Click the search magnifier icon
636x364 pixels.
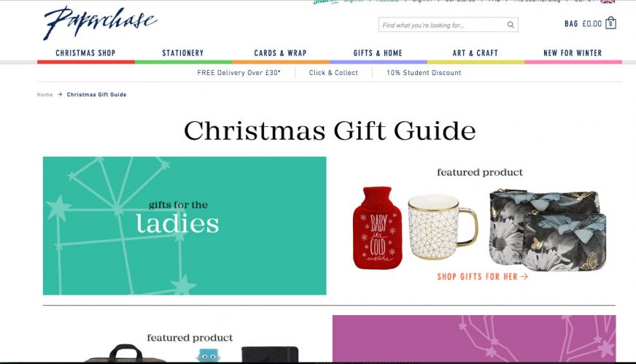(x=511, y=25)
